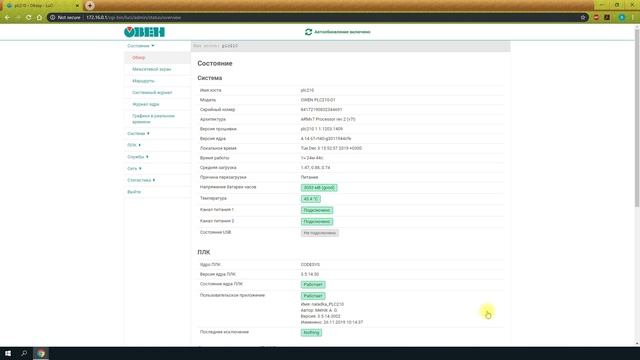Reload the page with the refresh icon
This screenshot has width=640, height=360.
pyautogui.click(x=28, y=18)
